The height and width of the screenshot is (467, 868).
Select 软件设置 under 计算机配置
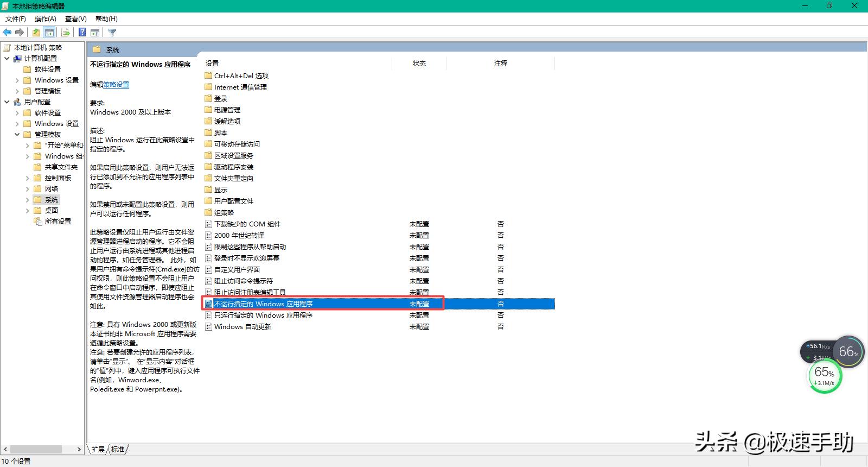(48, 69)
